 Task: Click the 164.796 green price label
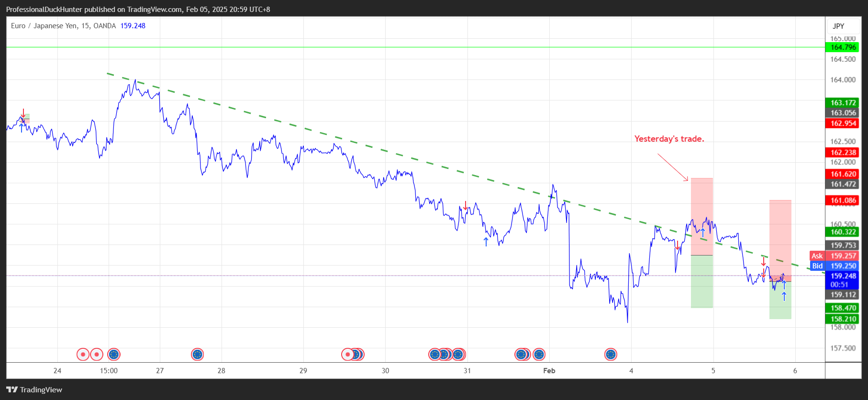(843, 47)
